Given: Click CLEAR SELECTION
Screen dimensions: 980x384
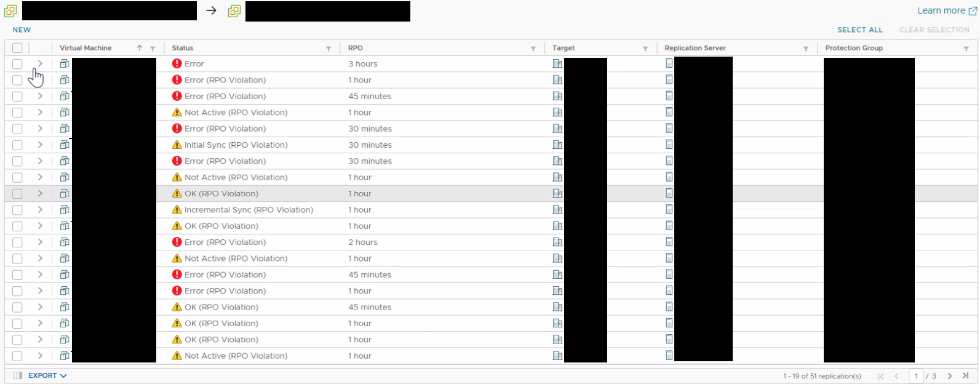Looking at the screenshot, I should click(x=934, y=30).
